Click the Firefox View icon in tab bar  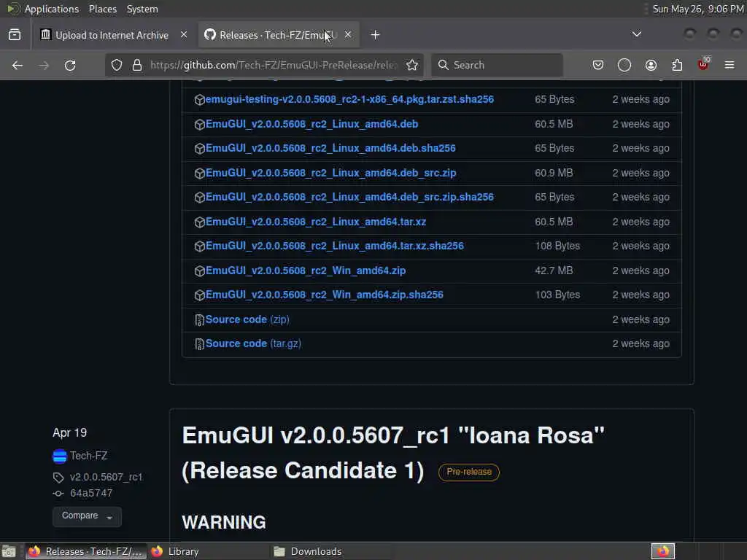[x=15, y=35]
